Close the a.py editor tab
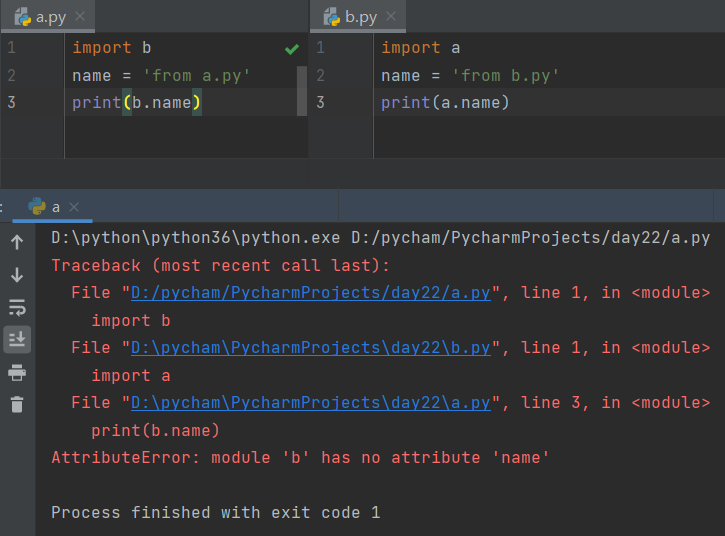 click(80, 17)
